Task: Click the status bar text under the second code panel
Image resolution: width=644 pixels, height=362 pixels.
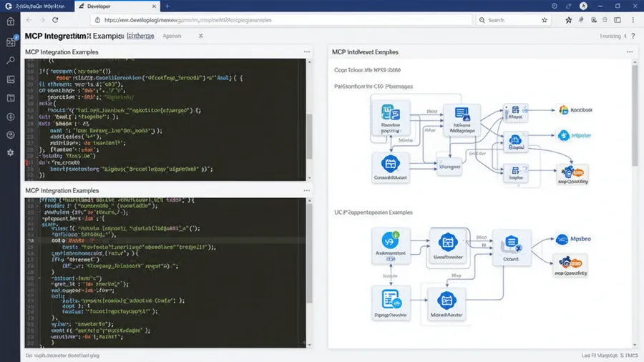Action: (x=62, y=356)
